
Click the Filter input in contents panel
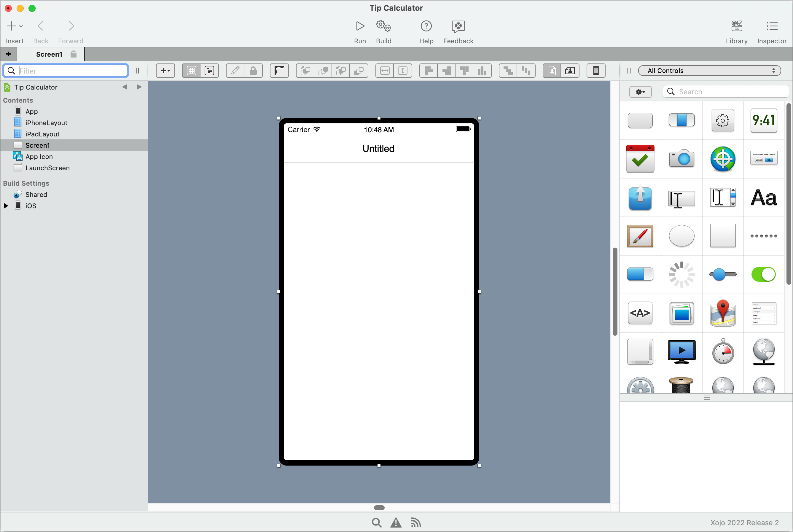pyautogui.click(x=66, y=71)
